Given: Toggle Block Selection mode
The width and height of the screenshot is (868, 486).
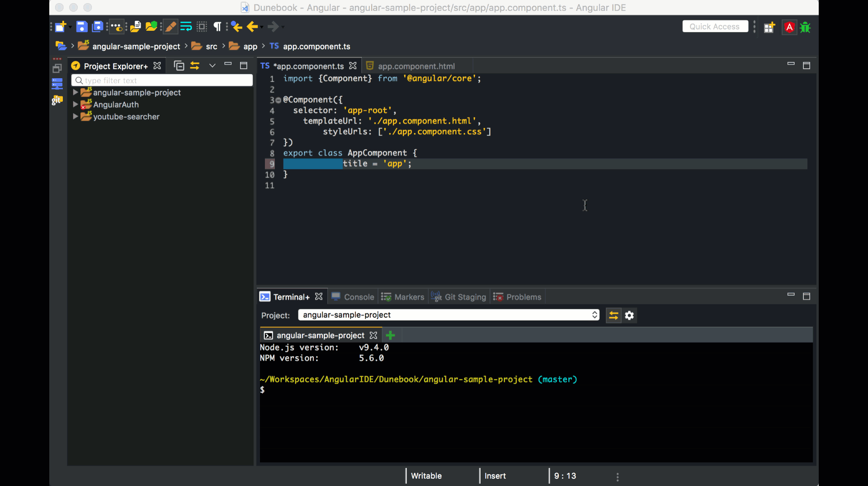Looking at the screenshot, I should [202, 27].
